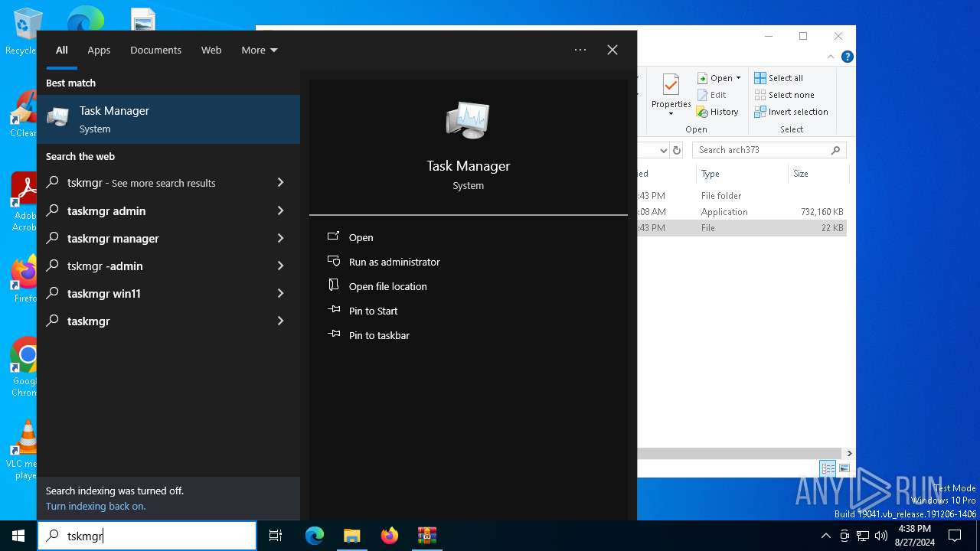Open the Explorer ribbon Open dropdown arrow
980x551 pixels.
(738, 78)
